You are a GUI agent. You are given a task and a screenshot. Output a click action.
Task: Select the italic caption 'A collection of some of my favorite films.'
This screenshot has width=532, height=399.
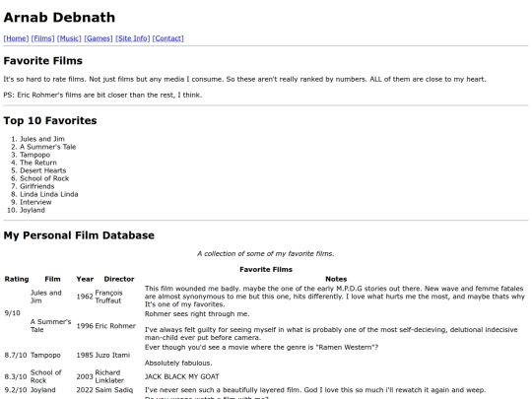pos(266,253)
